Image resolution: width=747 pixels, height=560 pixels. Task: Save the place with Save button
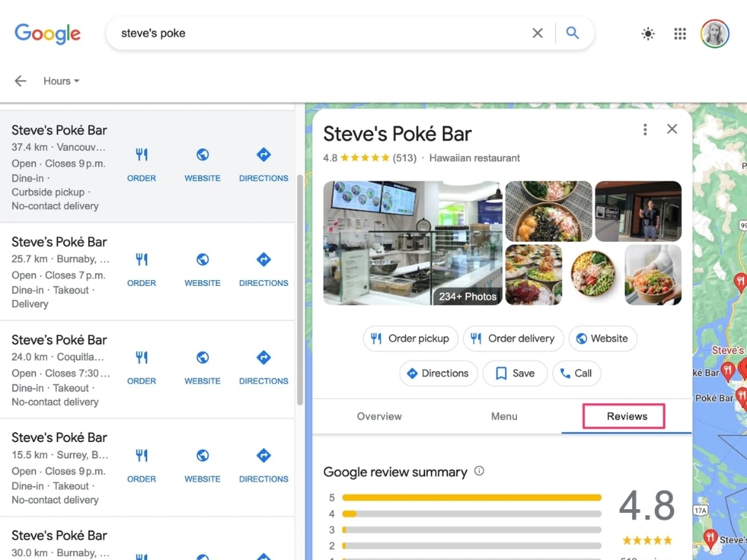pos(515,373)
